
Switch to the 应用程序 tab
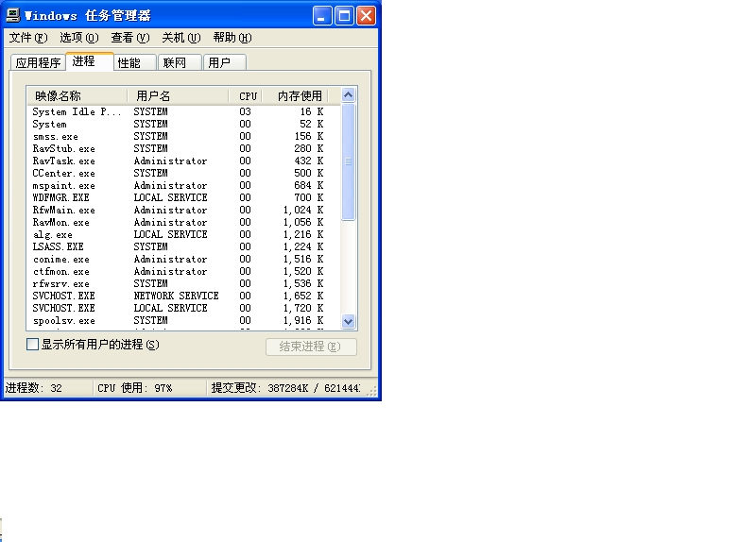38,62
